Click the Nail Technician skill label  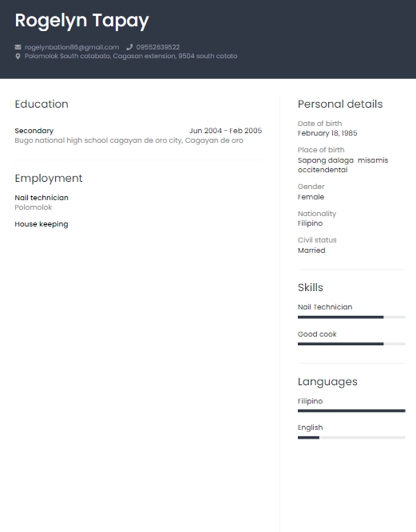point(325,307)
